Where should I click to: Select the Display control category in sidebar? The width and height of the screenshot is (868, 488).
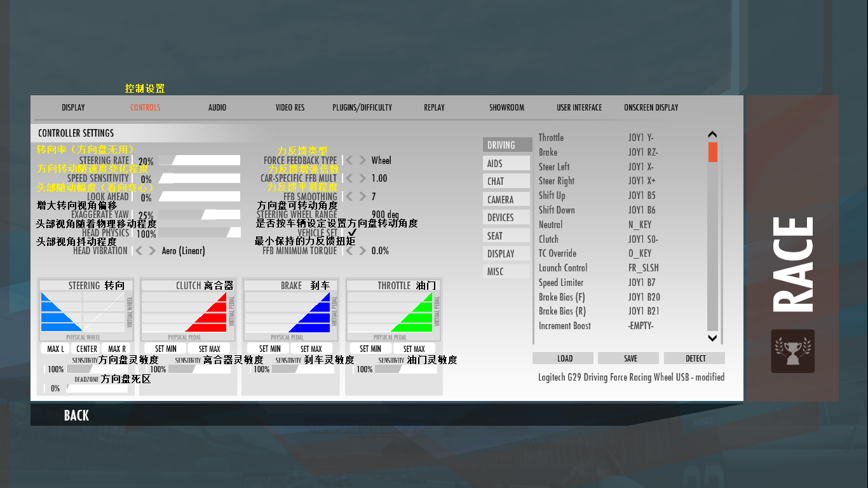(x=506, y=254)
